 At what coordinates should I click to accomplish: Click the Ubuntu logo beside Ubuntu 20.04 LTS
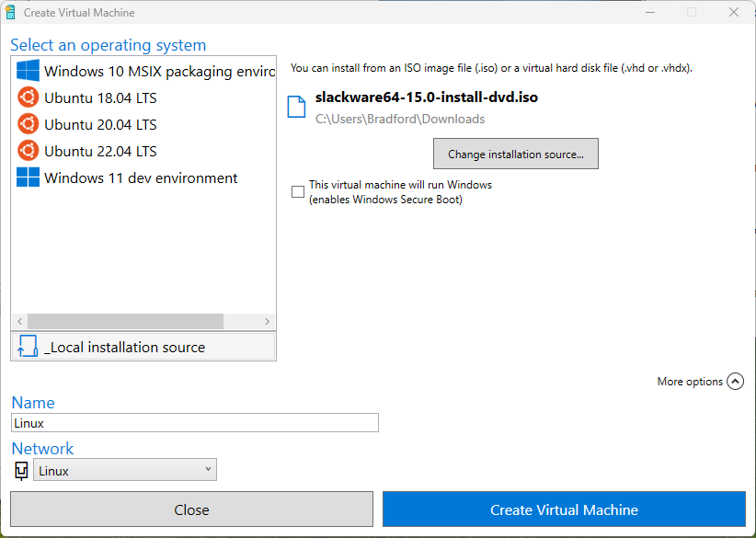point(28,124)
